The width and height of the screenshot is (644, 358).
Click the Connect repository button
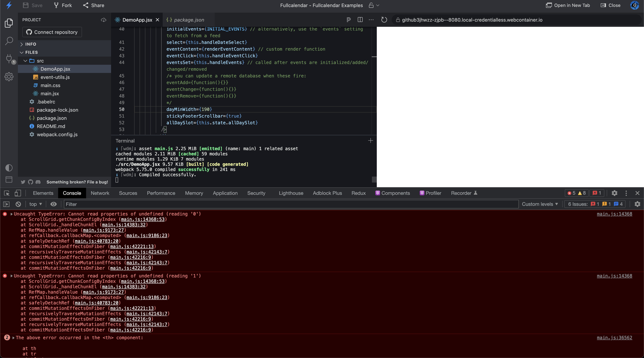click(52, 32)
